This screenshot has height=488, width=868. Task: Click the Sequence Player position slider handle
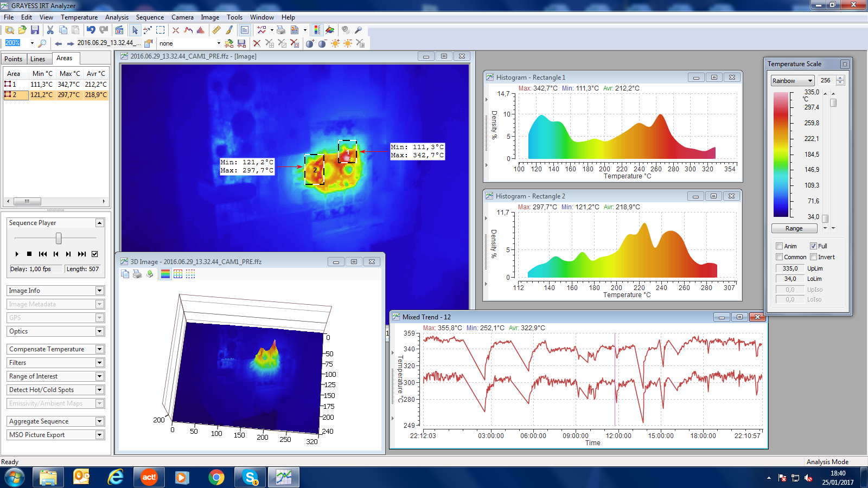point(59,239)
